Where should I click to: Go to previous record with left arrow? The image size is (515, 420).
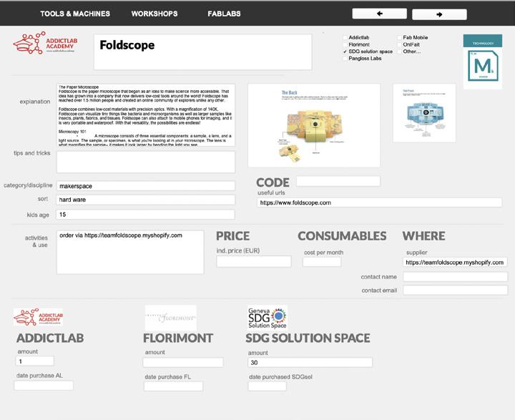point(379,14)
